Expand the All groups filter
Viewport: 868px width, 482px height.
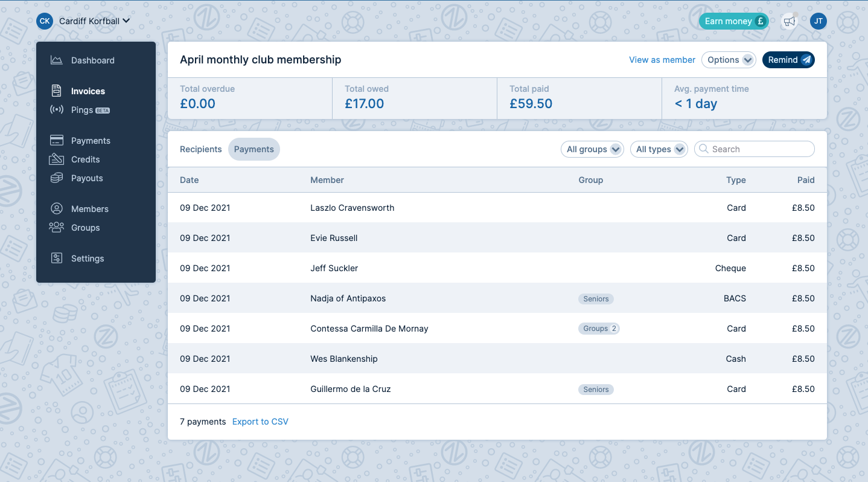[592, 149]
